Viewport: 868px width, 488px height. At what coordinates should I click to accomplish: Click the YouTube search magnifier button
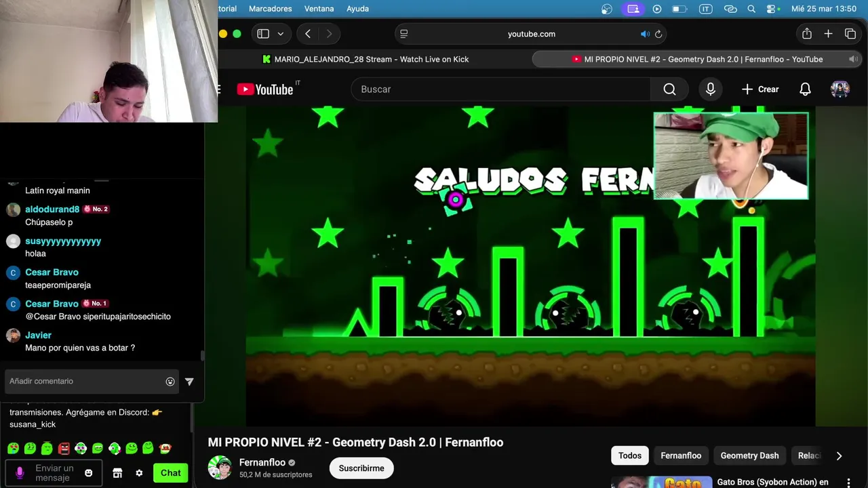tap(669, 89)
